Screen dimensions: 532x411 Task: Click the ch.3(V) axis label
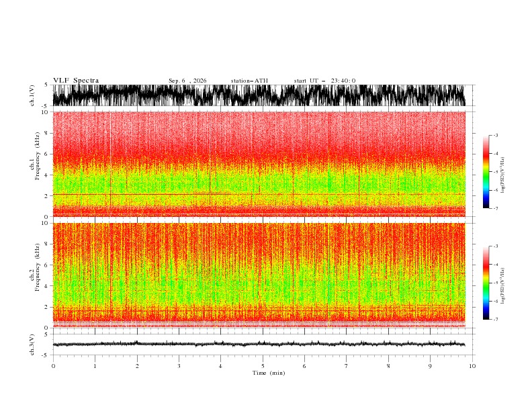(x=32, y=345)
